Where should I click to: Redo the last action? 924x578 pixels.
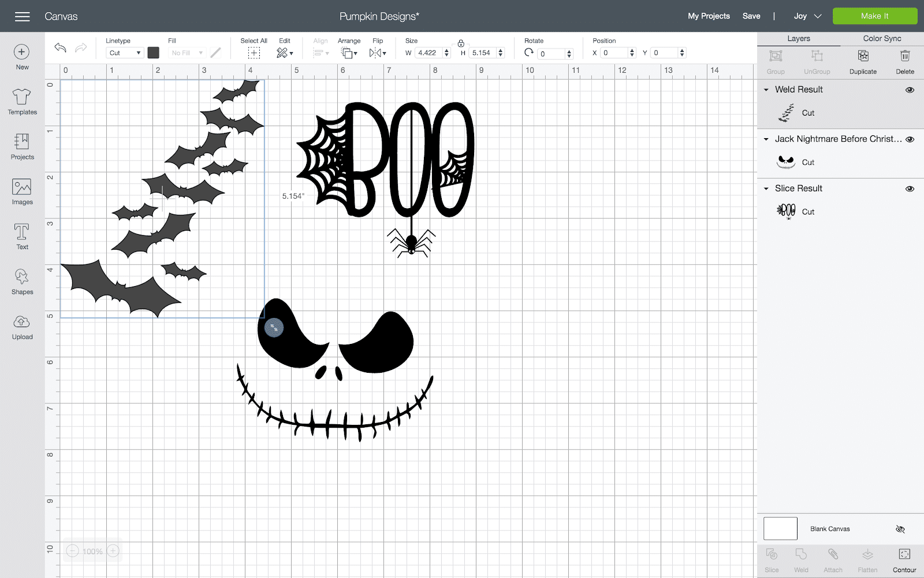[x=81, y=47]
